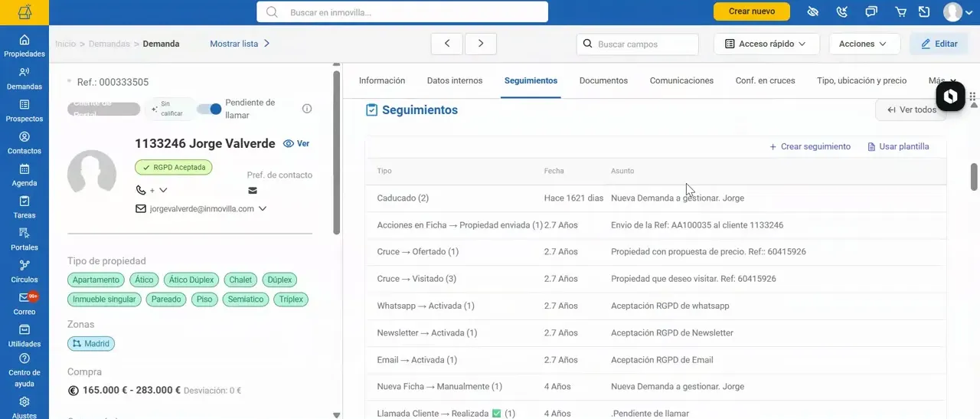Switch to the Comunicaciones tab
The width and height of the screenshot is (980, 419).
(681, 80)
